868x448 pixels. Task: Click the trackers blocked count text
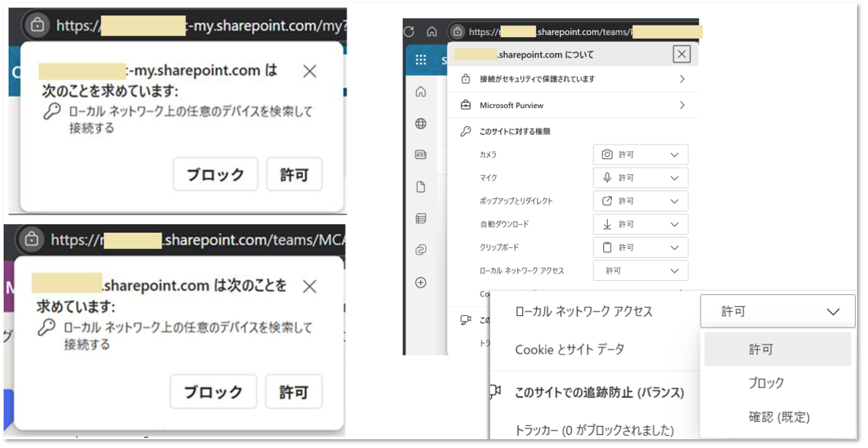click(x=594, y=430)
